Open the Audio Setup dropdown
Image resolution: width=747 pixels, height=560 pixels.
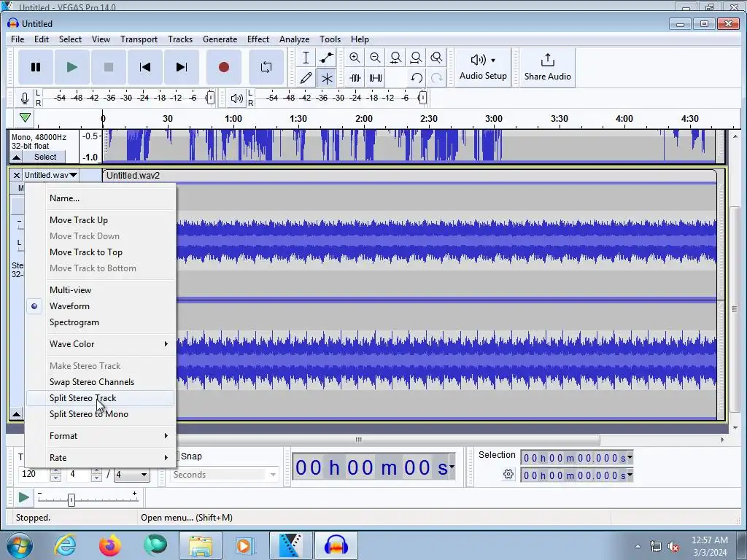483,67
